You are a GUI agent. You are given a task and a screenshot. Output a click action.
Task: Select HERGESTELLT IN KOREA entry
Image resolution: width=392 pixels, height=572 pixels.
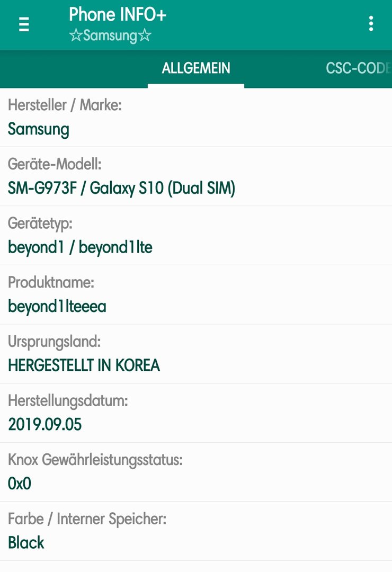coord(84,365)
